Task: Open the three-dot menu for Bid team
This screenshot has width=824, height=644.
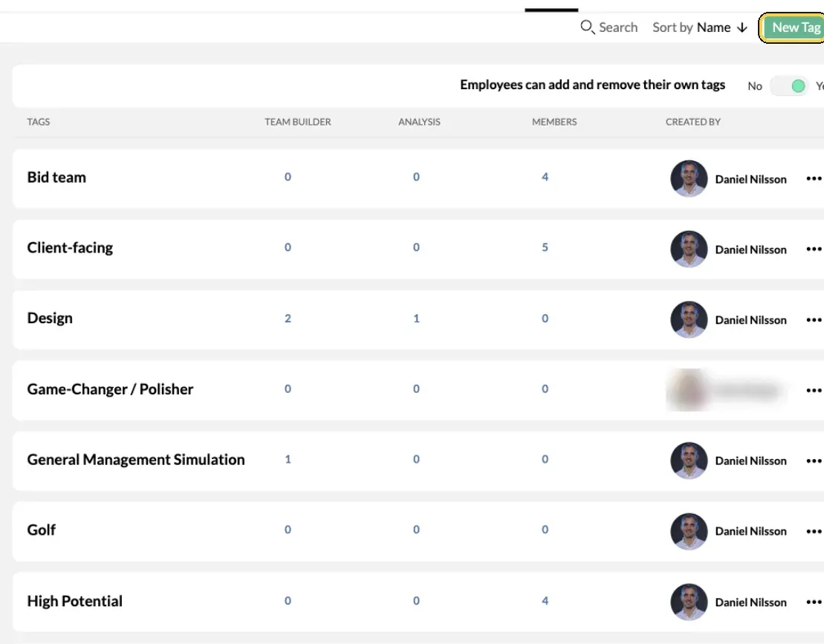Action: click(814, 178)
